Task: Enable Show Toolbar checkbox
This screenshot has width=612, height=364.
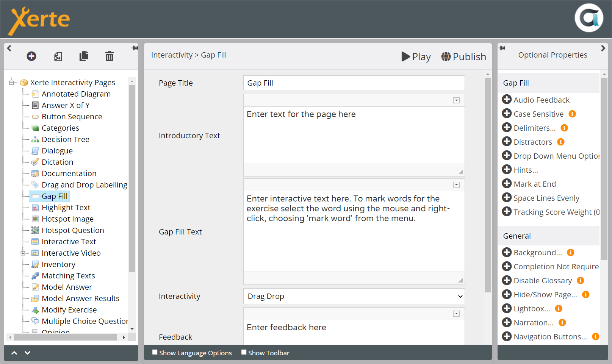Action: [x=244, y=352]
